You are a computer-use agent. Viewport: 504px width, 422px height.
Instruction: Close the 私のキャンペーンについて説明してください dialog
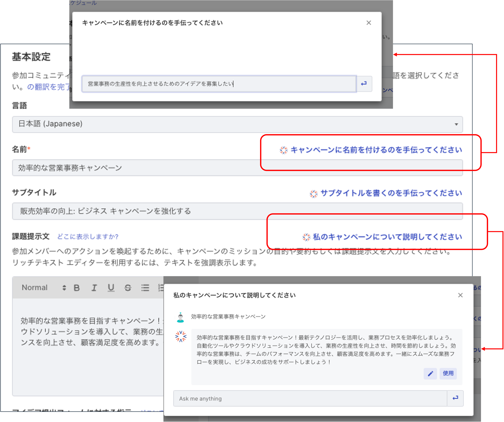[x=460, y=295]
